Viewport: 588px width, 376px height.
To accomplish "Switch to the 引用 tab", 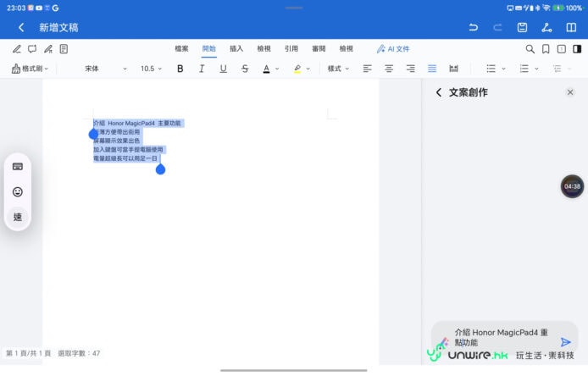I will tap(291, 49).
